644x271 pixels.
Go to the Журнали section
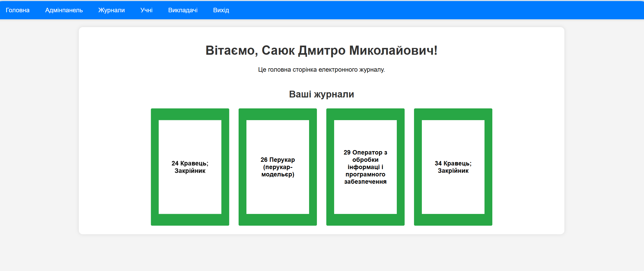pyautogui.click(x=111, y=10)
